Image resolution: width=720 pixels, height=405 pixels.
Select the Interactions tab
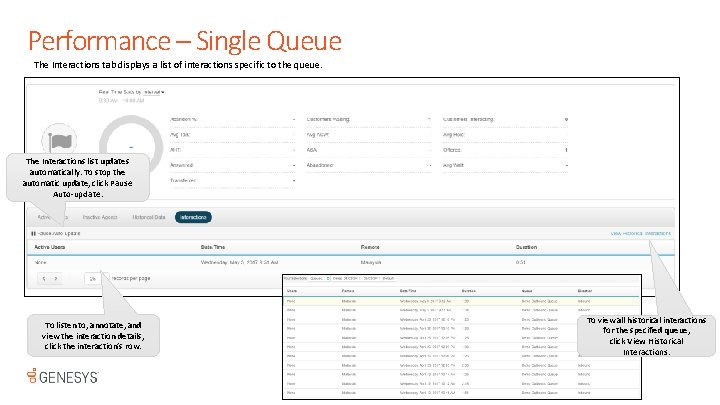pyautogui.click(x=193, y=217)
